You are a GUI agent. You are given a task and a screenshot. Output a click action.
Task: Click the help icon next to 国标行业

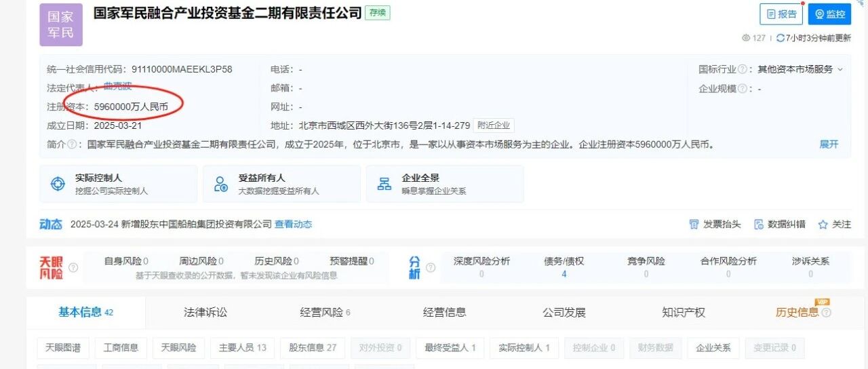coord(743,69)
